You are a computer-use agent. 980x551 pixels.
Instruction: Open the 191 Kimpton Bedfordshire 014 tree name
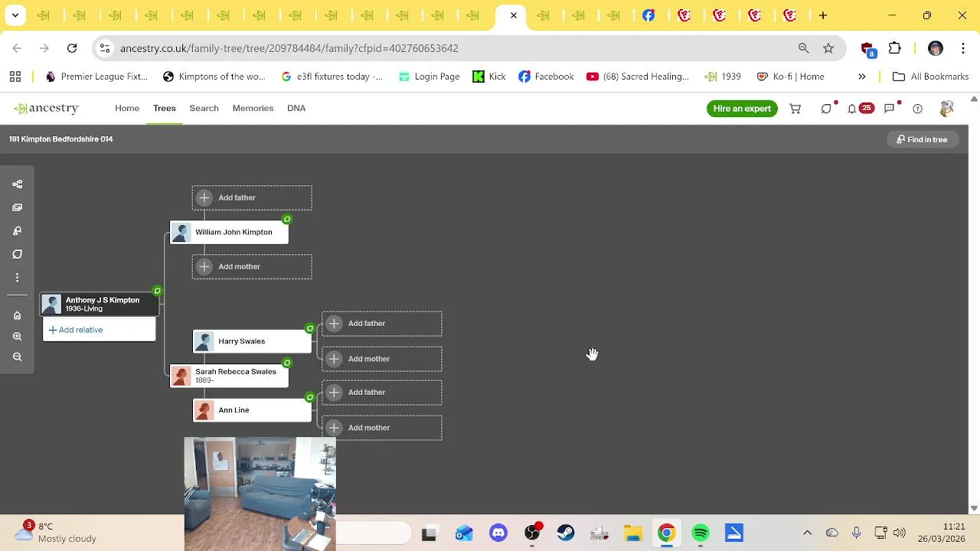(x=61, y=139)
